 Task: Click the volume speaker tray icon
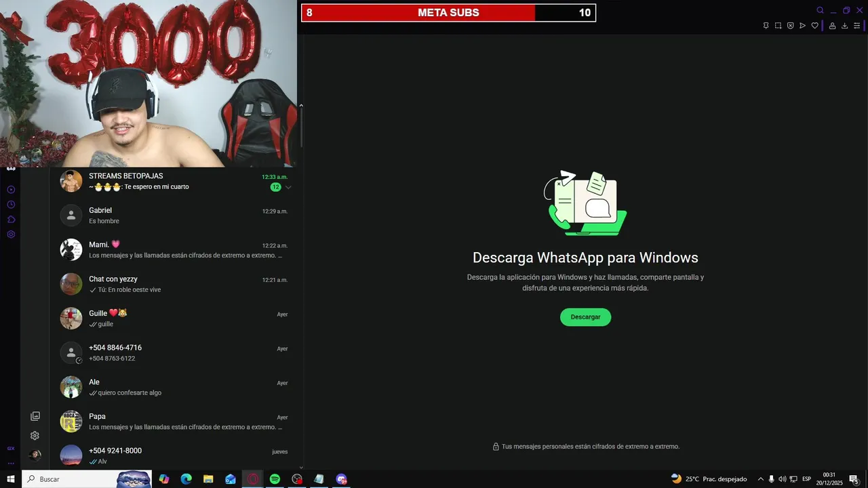tap(782, 479)
